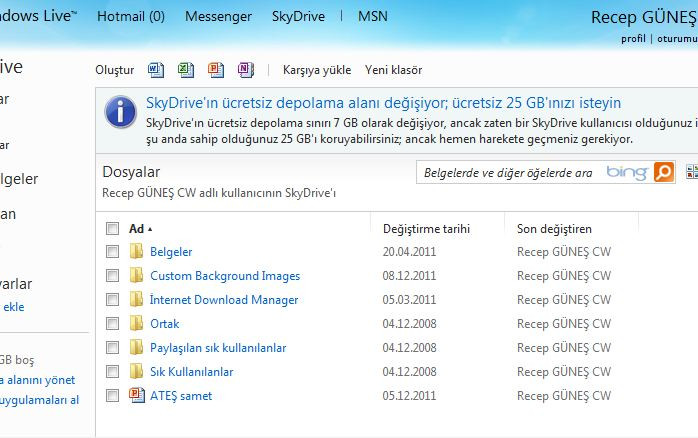Check the Paylaşılan sık kullanılanlar checkbox
698x438 pixels.
click(112, 348)
